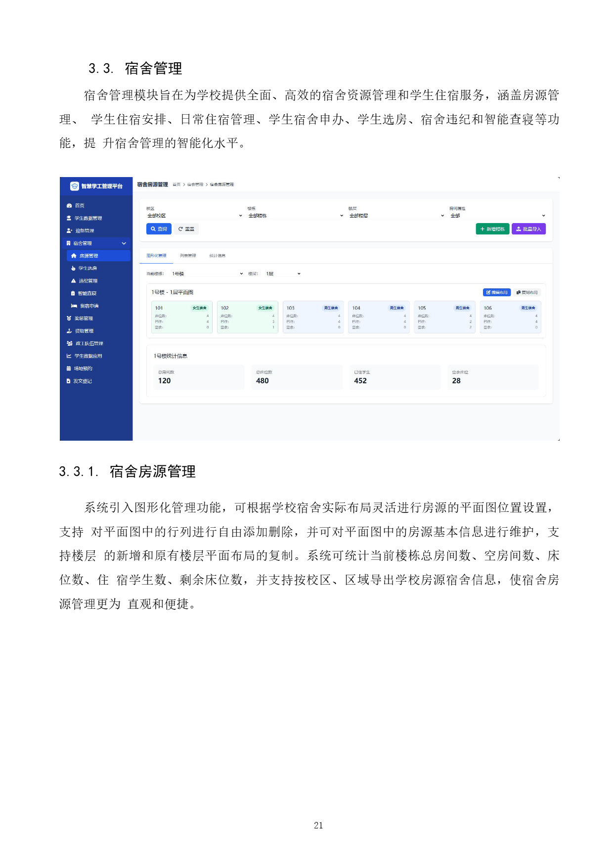The width and height of the screenshot is (613, 868).
Task: Click the 智慧学工管理平台 logo icon
Action: [75, 186]
